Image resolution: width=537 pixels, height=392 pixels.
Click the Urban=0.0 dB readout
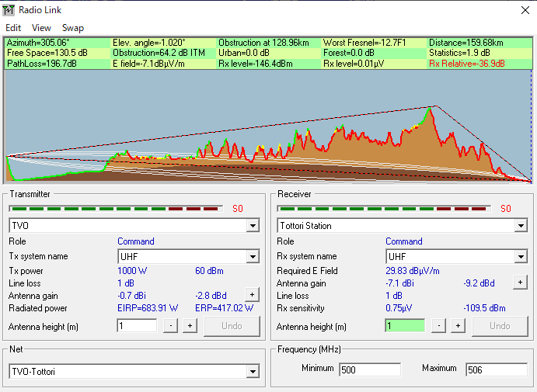[244, 53]
